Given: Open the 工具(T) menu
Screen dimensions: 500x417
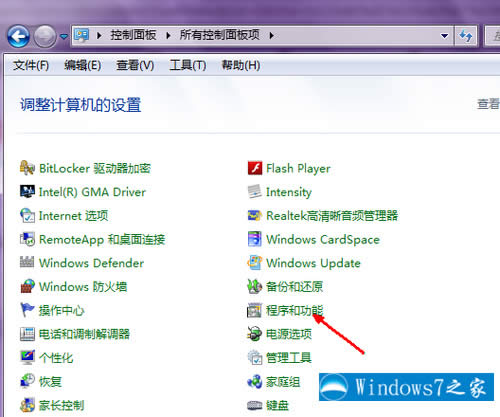Looking at the screenshot, I should [188, 65].
